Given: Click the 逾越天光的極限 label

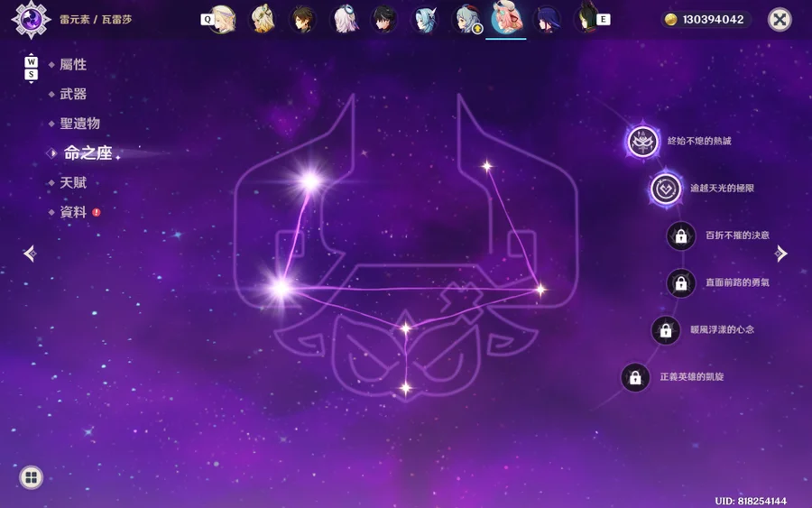Looking at the screenshot, I should pyautogui.click(x=722, y=188).
